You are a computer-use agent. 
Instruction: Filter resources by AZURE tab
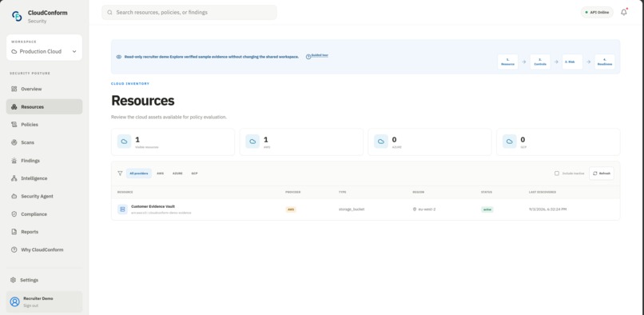coord(177,173)
